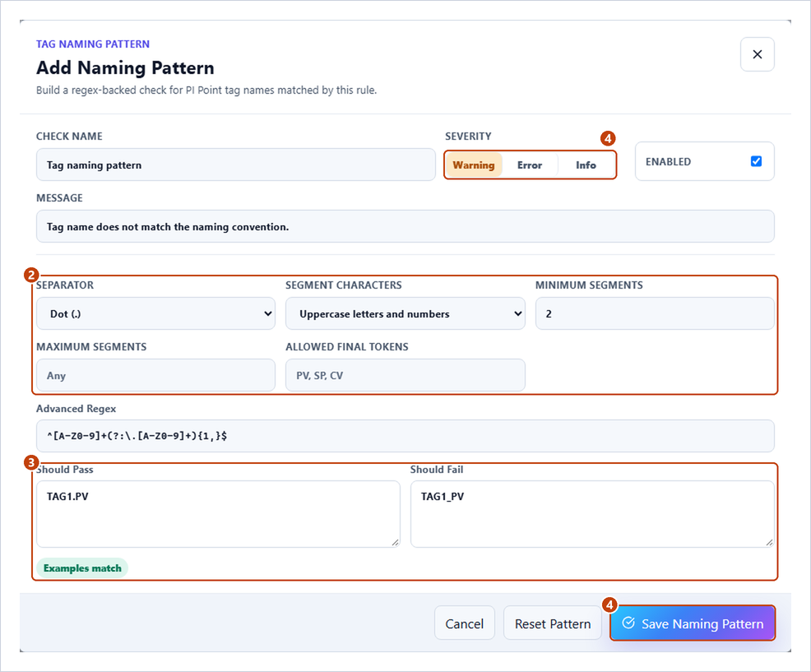Viewport: 811px width, 672px height.
Task: Click the Check Name input field
Action: tap(236, 165)
